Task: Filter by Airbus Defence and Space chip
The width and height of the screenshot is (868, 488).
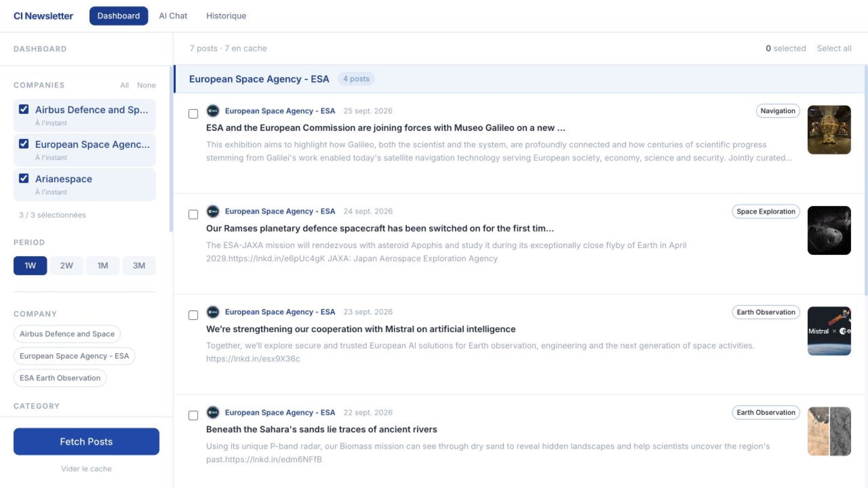Action: (x=67, y=334)
